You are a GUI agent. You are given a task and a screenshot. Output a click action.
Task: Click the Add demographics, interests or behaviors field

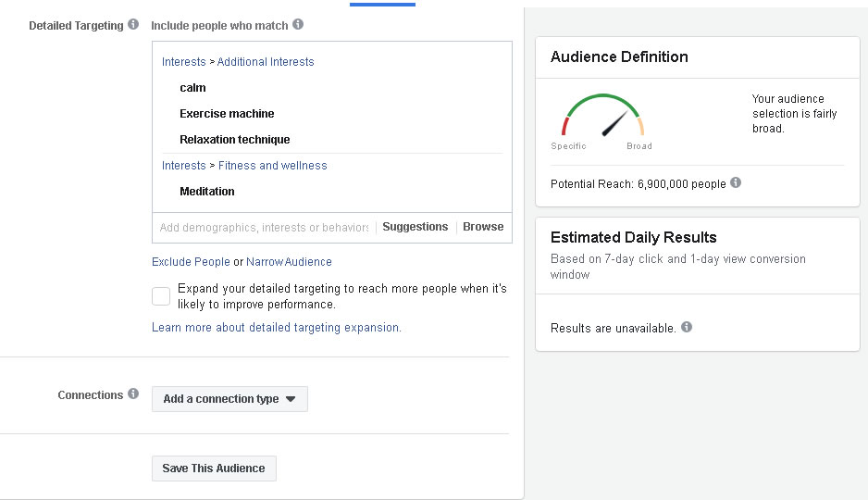[264, 228]
